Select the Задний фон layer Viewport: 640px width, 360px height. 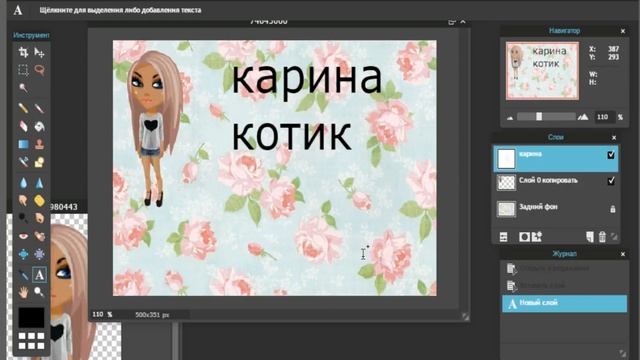coord(556,209)
